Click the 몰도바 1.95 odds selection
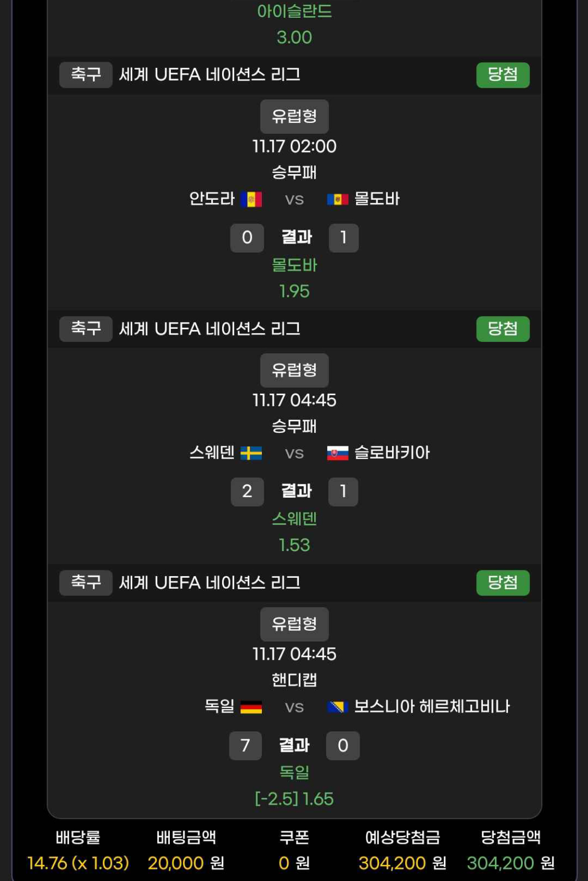 (x=294, y=278)
